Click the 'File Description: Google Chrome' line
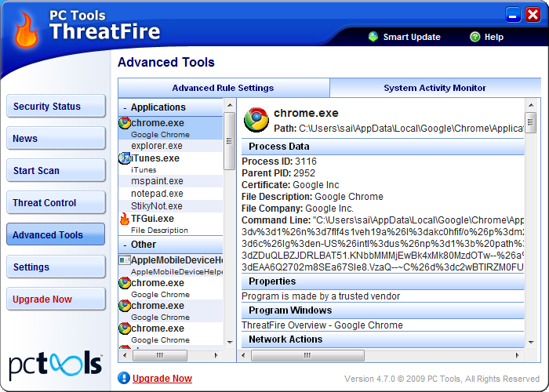 click(x=312, y=197)
